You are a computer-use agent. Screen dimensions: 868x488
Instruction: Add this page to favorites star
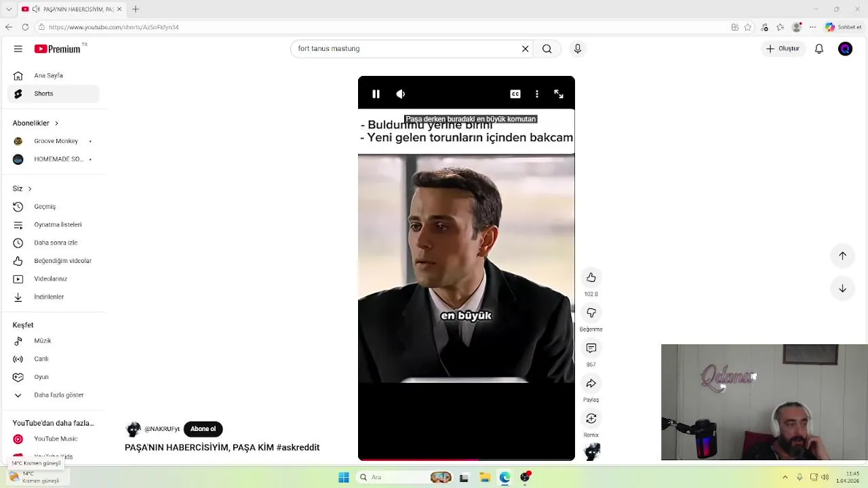(748, 27)
